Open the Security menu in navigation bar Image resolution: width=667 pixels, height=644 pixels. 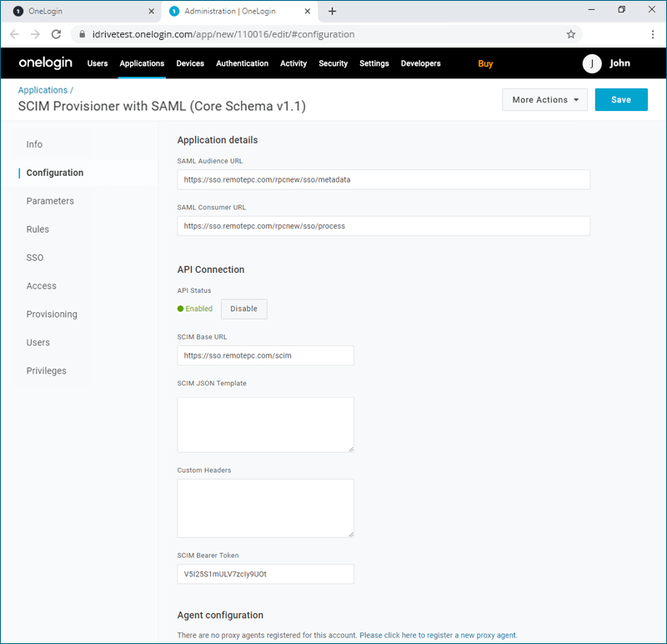point(333,63)
